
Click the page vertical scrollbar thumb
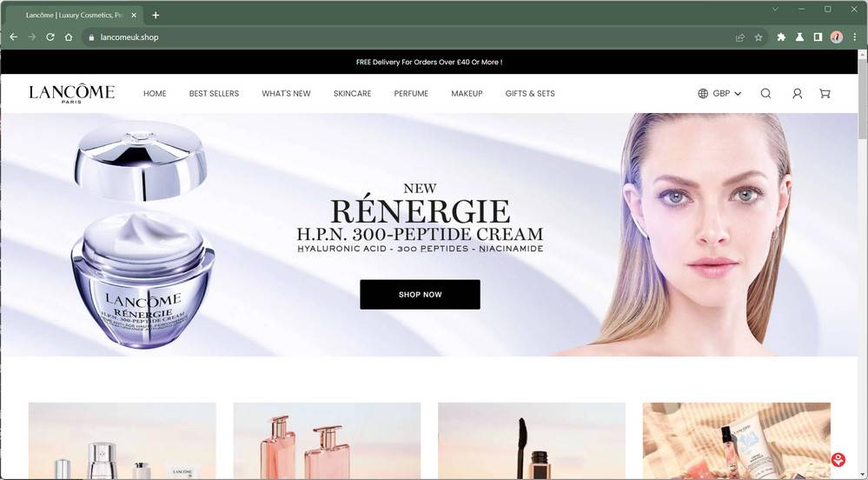pos(863,100)
